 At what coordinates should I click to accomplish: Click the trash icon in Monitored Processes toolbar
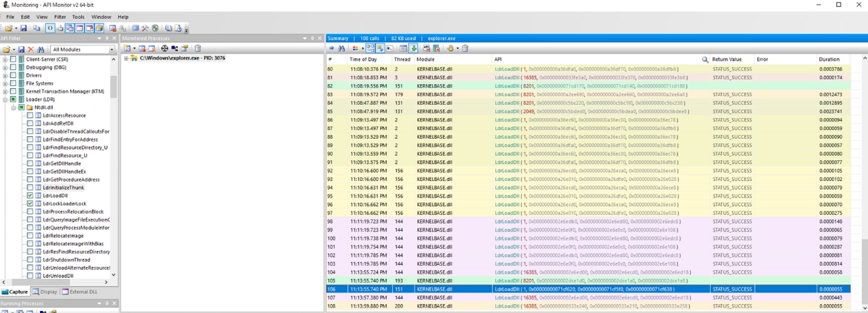click(x=197, y=49)
